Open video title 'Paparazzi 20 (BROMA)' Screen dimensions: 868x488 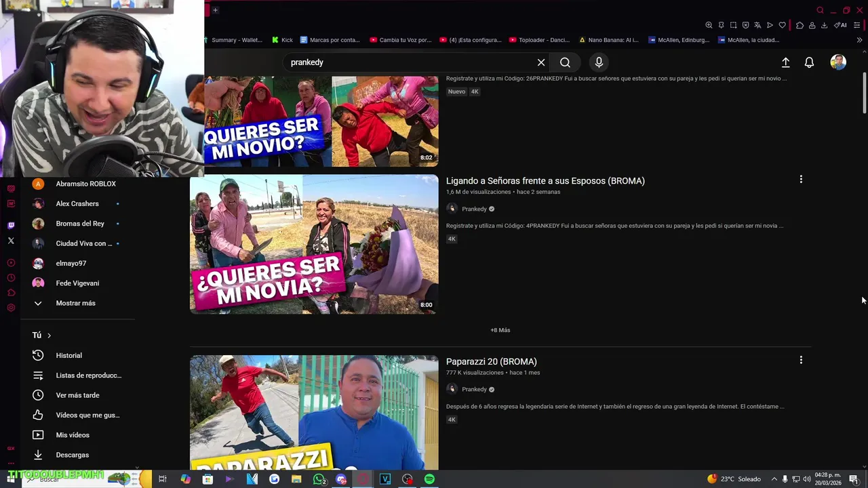[492, 361]
